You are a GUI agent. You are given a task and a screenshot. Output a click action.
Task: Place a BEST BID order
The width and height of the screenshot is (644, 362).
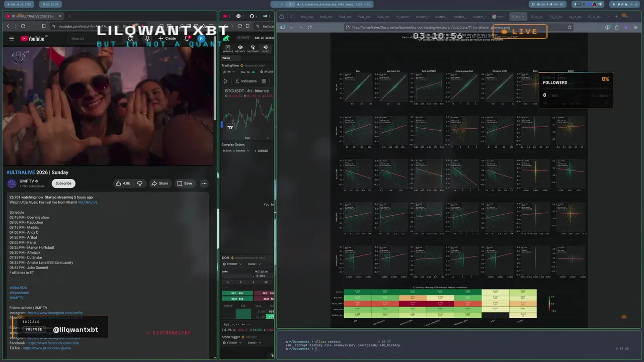(x=236, y=299)
